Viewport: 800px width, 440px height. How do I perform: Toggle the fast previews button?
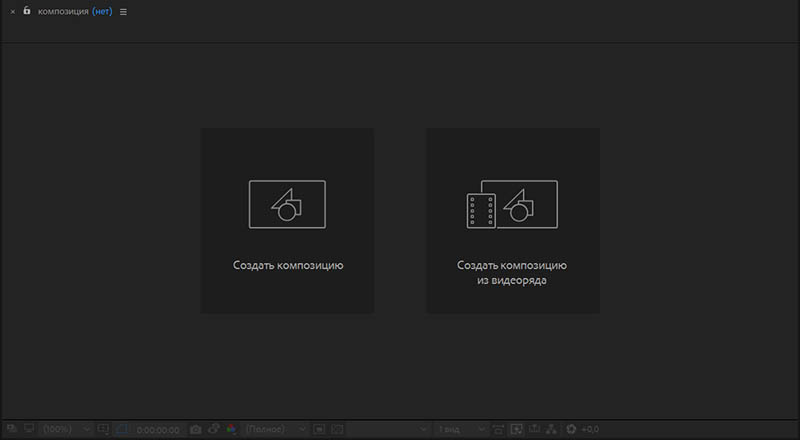(517, 429)
